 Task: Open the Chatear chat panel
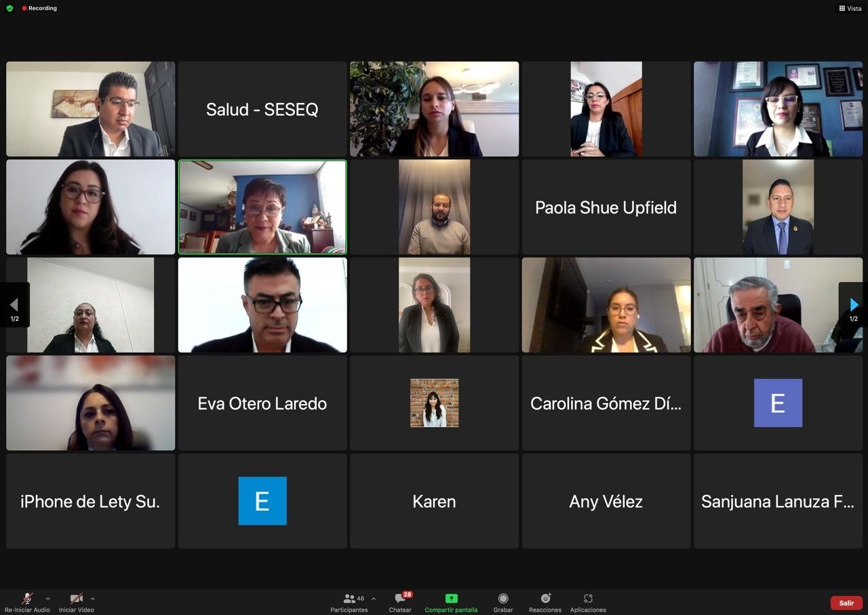[400, 601]
